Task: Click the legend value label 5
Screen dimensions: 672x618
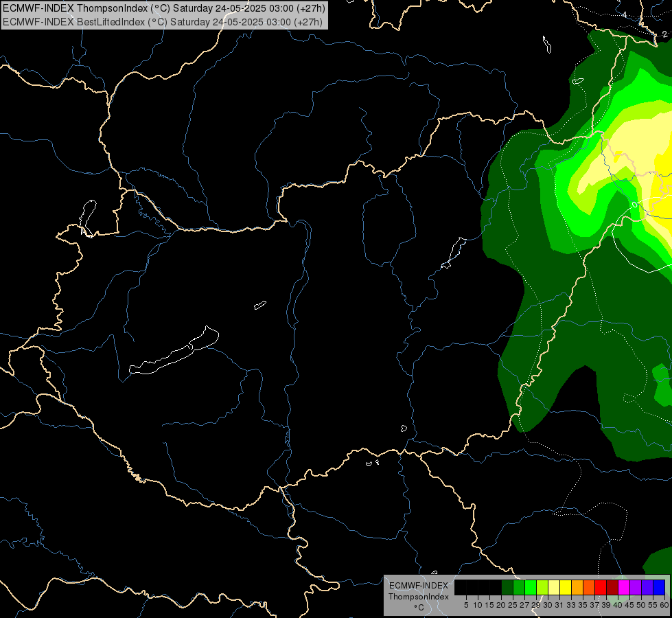Action: click(x=466, y=605)
